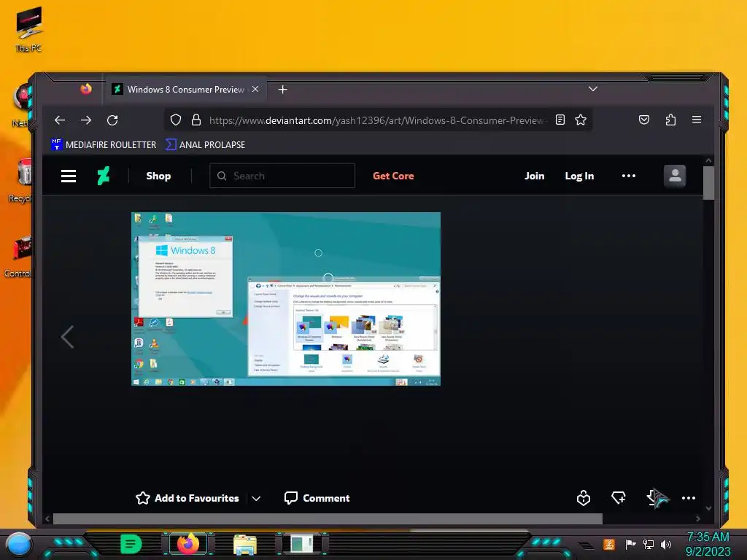Click the horizontal scrollbar thumb

click(328, 518)
